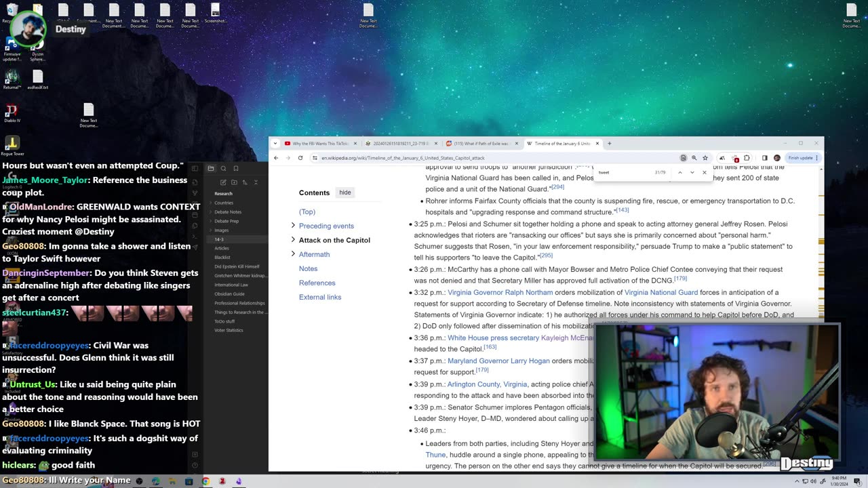Expand Preceding events section in Contents
The image size is (868, 488).
pos(293,226)
